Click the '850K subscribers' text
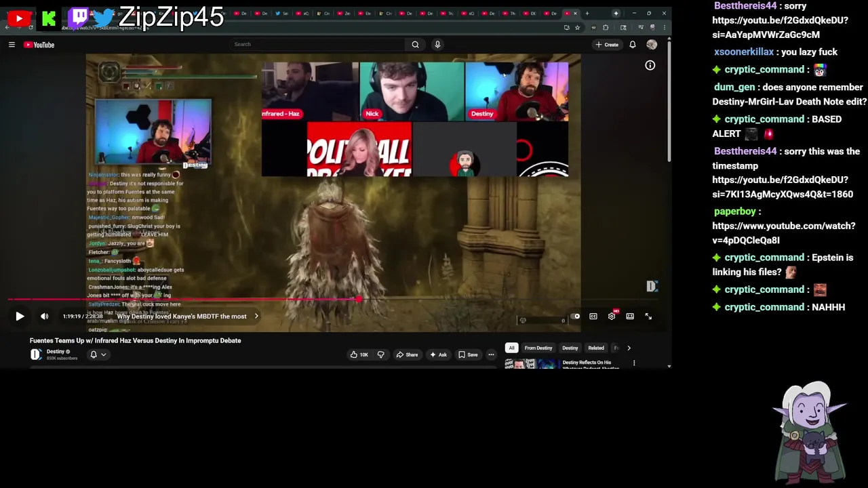The image size is (868, 488). tap(62, 358)
